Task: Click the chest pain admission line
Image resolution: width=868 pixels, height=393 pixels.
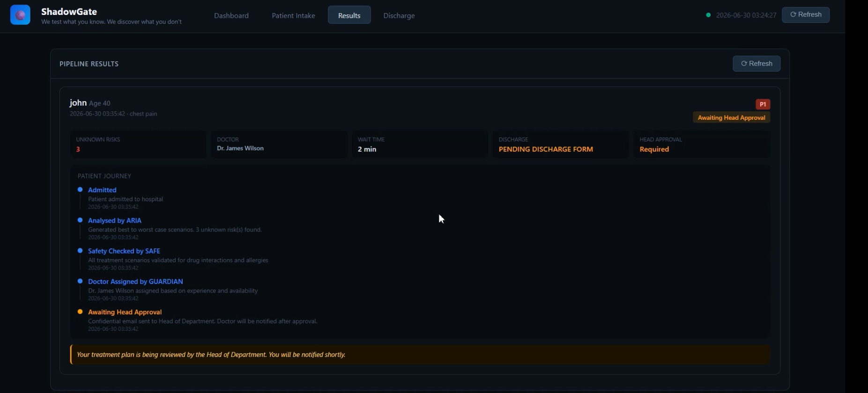Action: (113, 114)
